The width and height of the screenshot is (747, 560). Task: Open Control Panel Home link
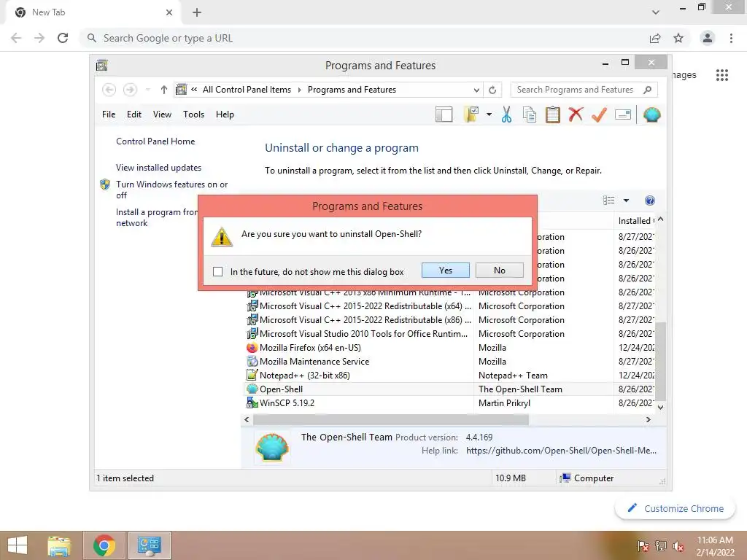coord(155,141)
